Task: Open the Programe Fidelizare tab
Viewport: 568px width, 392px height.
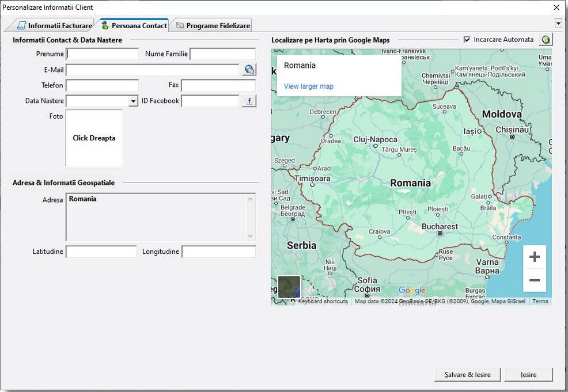Action: click(213, 26)
